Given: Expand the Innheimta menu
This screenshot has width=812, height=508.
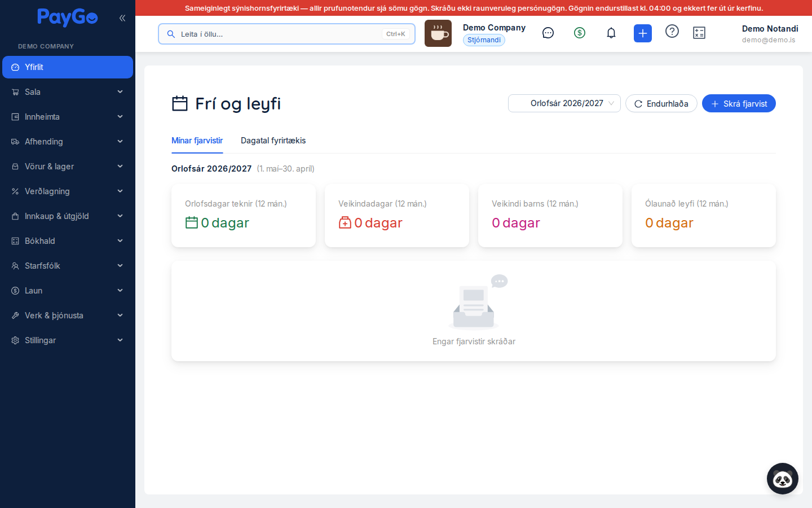Looking at the screenshot, I should point(68,117).
